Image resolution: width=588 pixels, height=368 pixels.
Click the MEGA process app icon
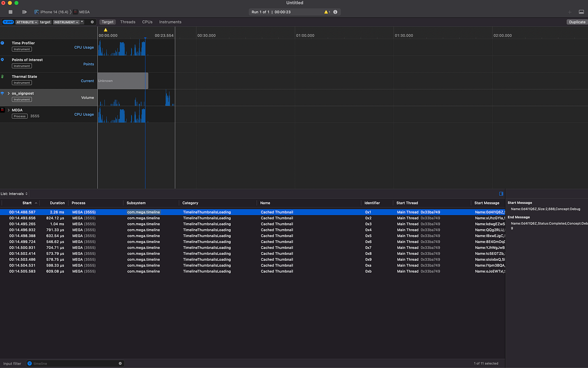click(3, 110)
